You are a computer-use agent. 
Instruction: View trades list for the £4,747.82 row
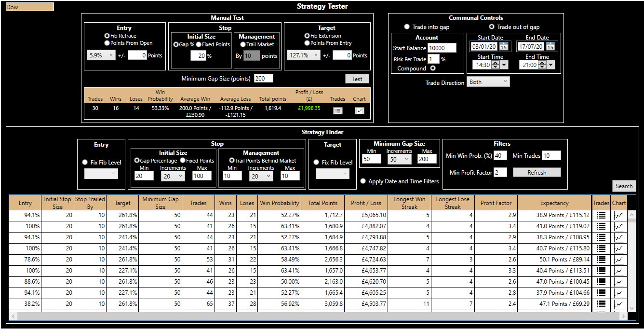601,248
